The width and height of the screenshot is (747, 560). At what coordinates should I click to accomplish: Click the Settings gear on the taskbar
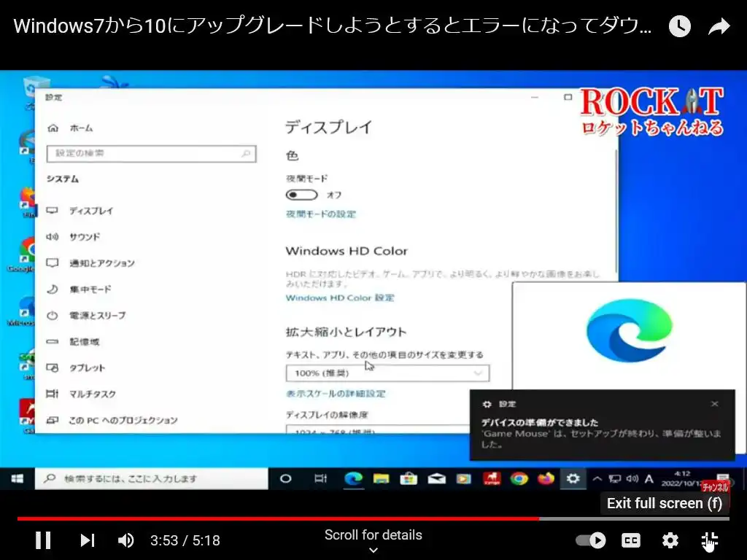[x=573, y=478]
